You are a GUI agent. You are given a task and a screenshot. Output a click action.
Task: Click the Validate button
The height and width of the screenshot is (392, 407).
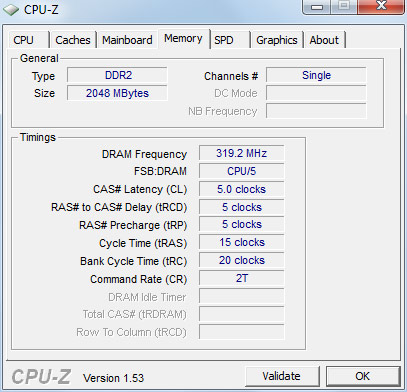point(282,376)
